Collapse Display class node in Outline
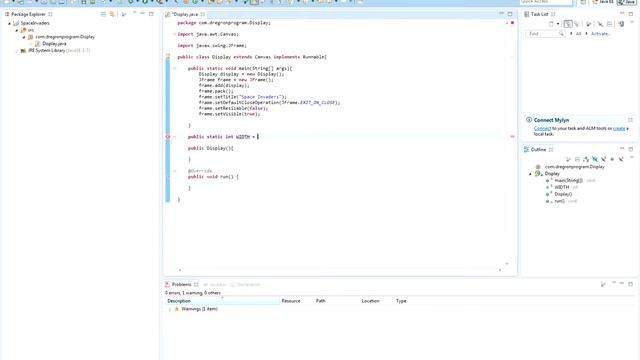This screenshot has width=640, height=360. click(x=530, y=174)
